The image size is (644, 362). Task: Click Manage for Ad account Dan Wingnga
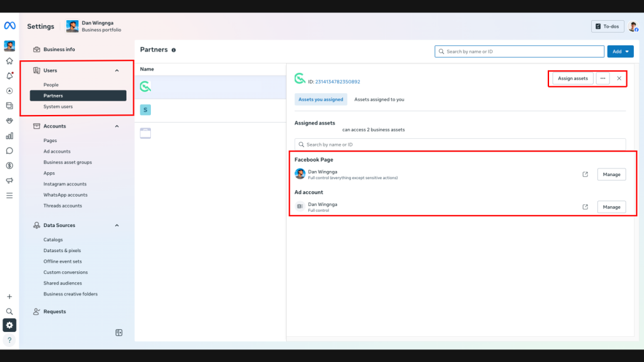coord(611,207)
